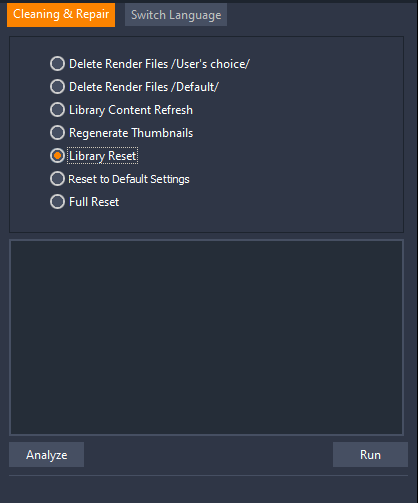This screenshot has height=503, width=418.
Task: Open the Cleaning & Repair tab
Action: [61, 15]
